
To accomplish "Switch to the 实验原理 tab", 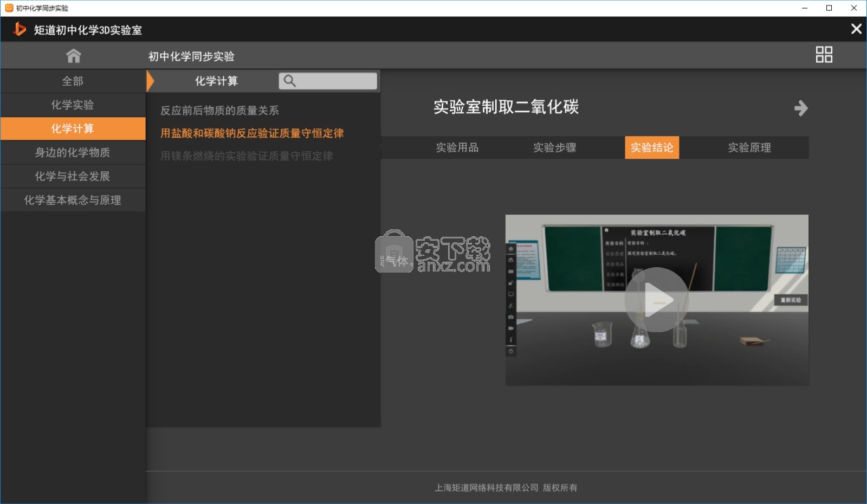I will click(749, 147).
